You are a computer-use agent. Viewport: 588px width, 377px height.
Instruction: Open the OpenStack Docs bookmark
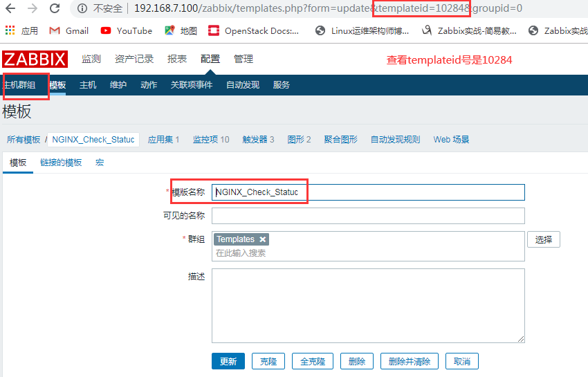tap(254, 30)
